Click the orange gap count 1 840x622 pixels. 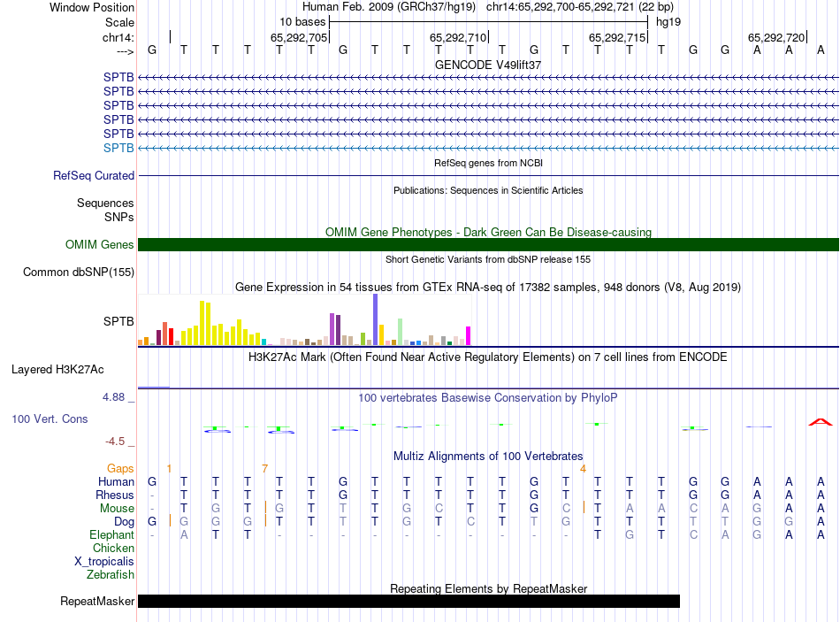pos(169,469)
